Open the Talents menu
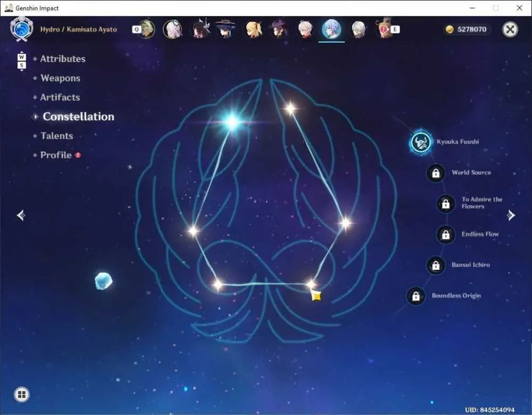 tap(57, 136)
